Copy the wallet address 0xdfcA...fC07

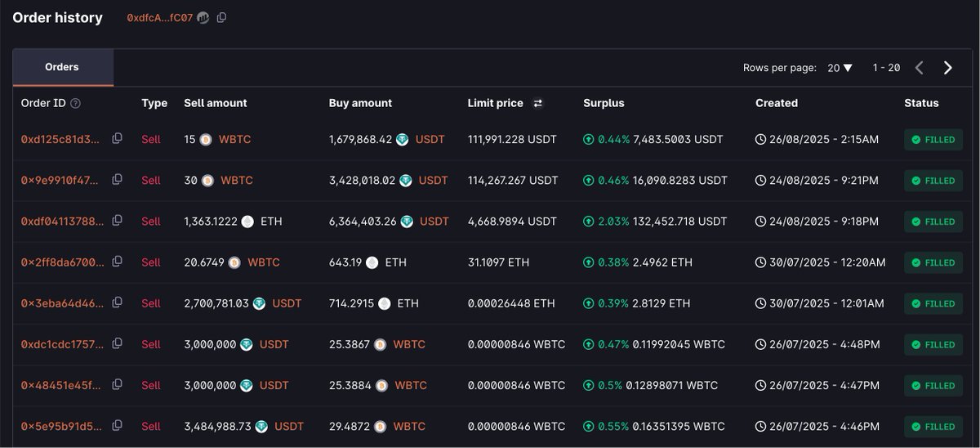[222, 18]
